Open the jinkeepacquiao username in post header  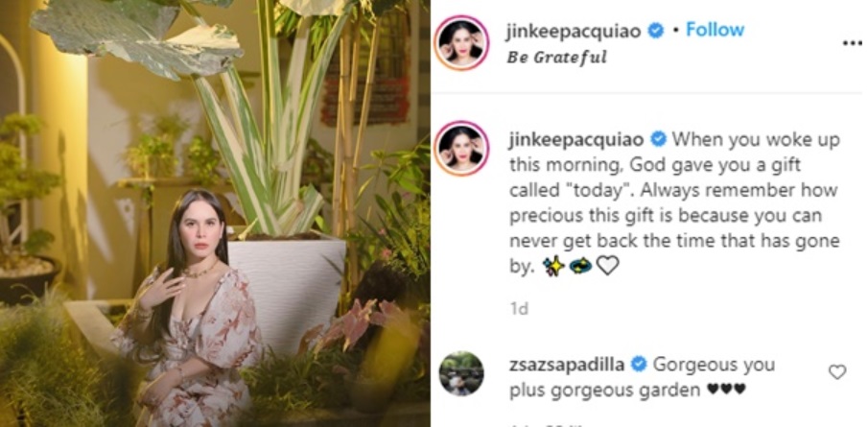point(574,31)
